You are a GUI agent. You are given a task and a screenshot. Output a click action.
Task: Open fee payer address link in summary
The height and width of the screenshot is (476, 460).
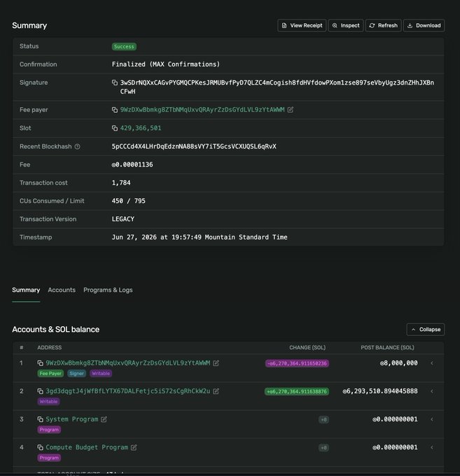pyautogui.click(x=202, y=110)
